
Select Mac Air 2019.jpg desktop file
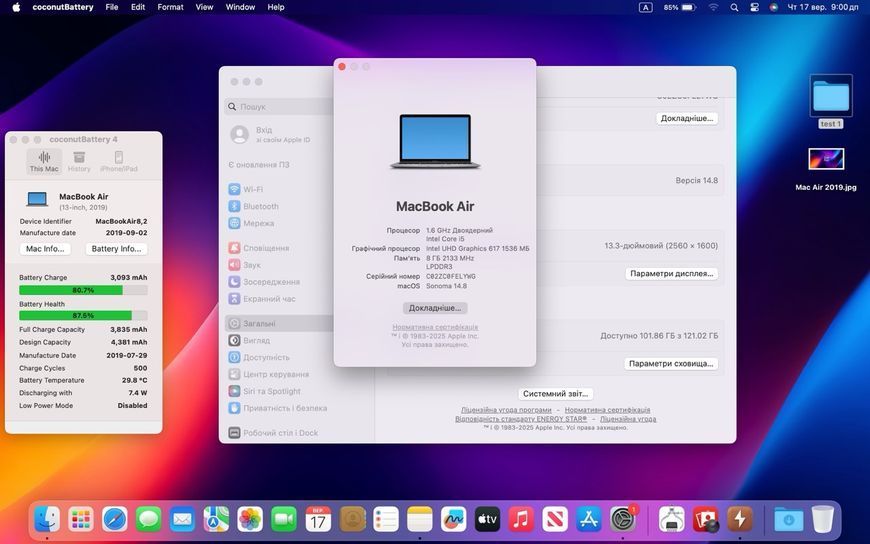(826, 169)
